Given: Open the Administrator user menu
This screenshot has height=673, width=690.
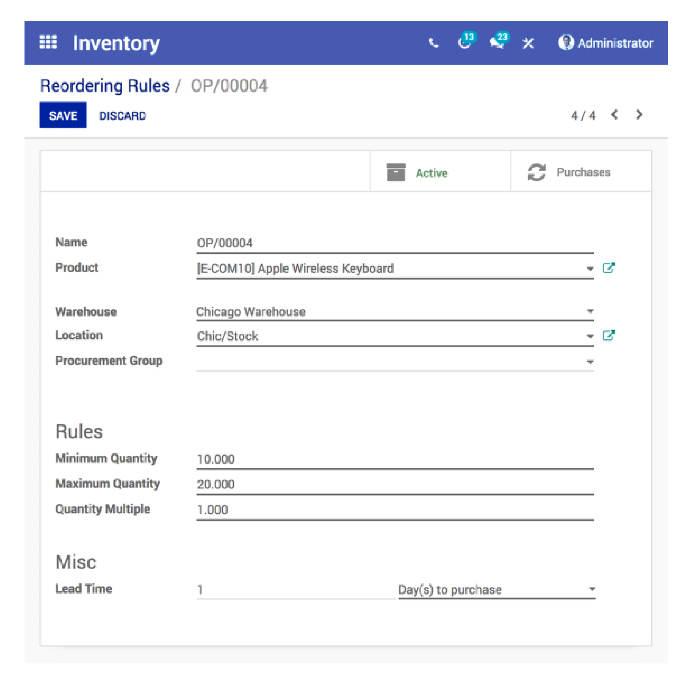Looking at the screenshot, I should 606,43.
